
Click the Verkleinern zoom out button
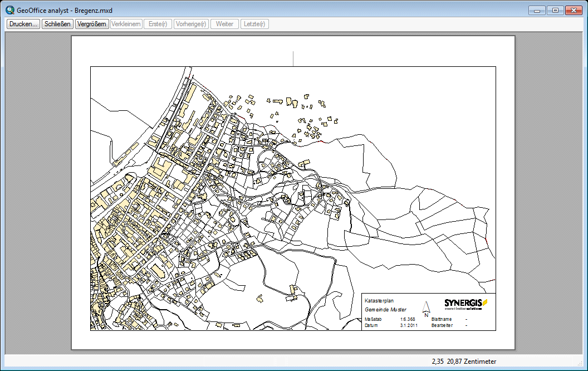(x=126, y=24)
